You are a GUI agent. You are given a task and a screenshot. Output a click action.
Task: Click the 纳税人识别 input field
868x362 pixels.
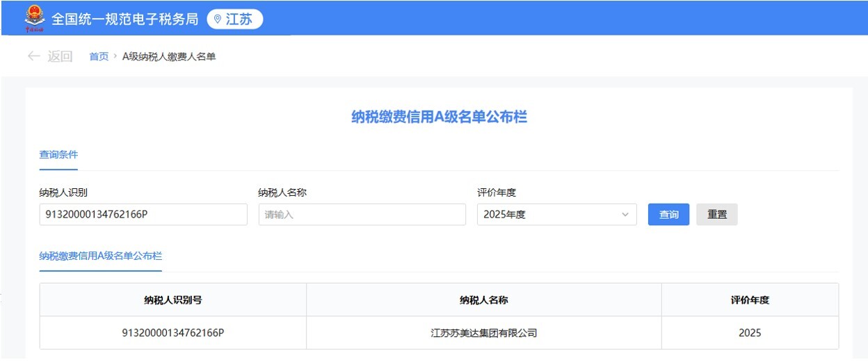143,215
